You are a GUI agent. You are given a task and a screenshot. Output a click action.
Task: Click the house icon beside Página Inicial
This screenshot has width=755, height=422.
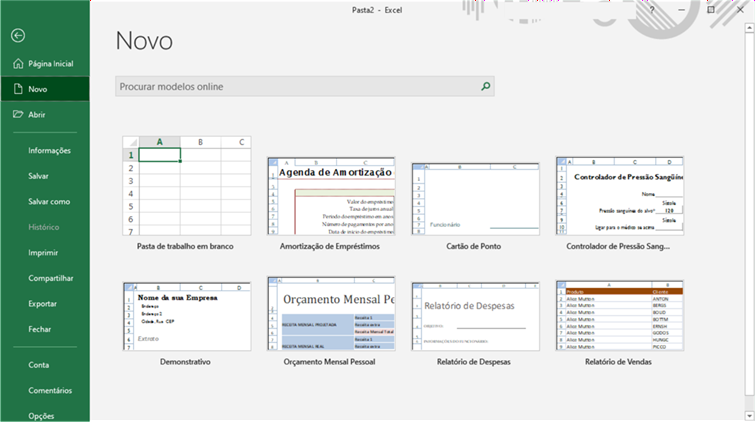(x=17, y=63)
